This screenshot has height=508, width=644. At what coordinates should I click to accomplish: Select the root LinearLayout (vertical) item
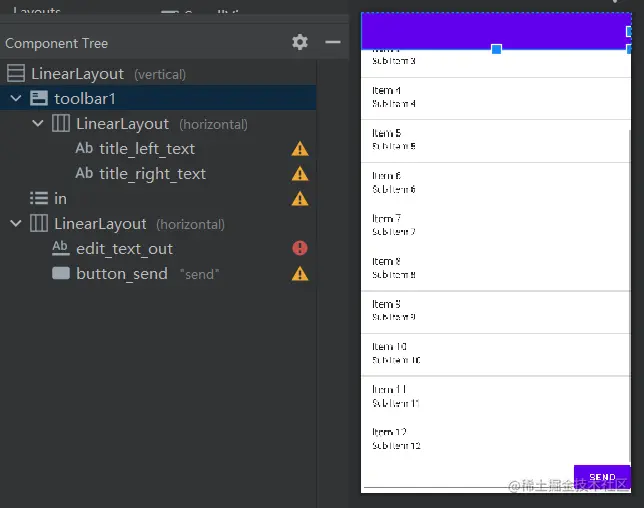point(77,74)
